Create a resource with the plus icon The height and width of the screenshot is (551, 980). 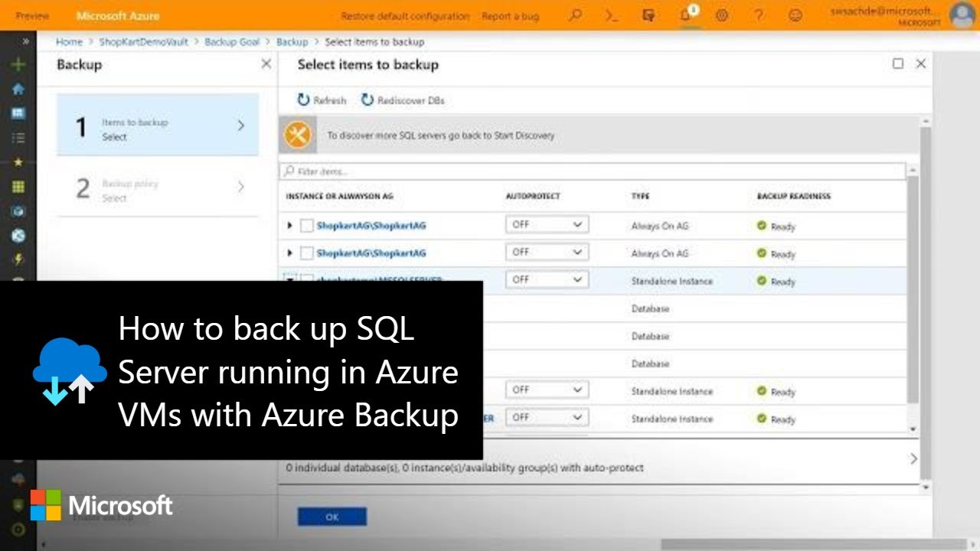coord(18,64)
